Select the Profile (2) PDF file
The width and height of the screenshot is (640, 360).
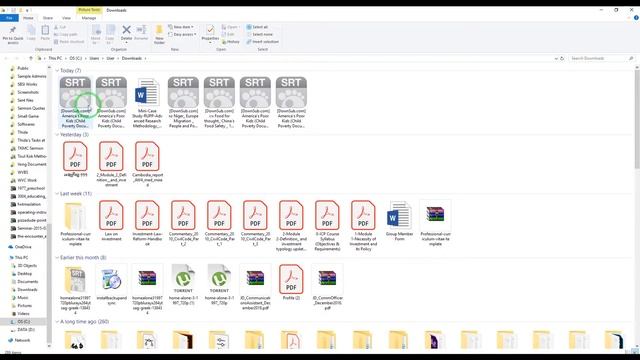pyautogui.click(x=291, y=282)
